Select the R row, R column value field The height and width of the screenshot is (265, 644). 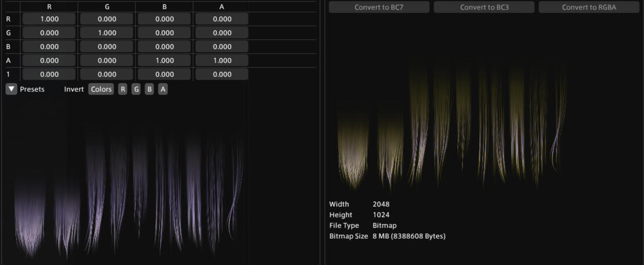point(49,19)
